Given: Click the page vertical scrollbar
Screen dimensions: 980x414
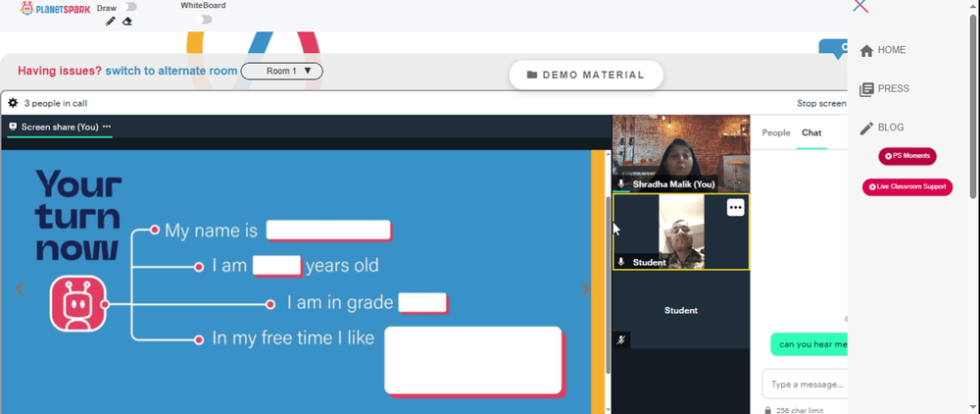Looking at the screenshot, I should pyautogui.click(x=972, y=106).
